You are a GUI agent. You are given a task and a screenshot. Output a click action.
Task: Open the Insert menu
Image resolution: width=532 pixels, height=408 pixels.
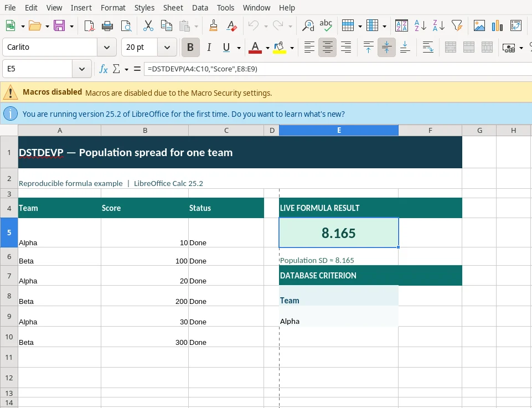81,7
